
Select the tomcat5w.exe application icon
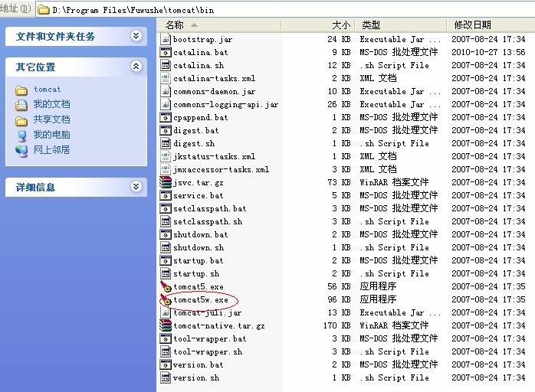point(166,300)
